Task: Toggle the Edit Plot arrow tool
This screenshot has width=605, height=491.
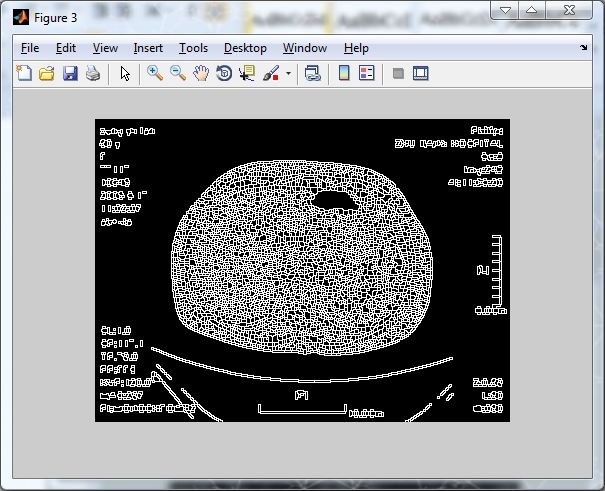Action: pyautogui.click(x=125, y=73)
